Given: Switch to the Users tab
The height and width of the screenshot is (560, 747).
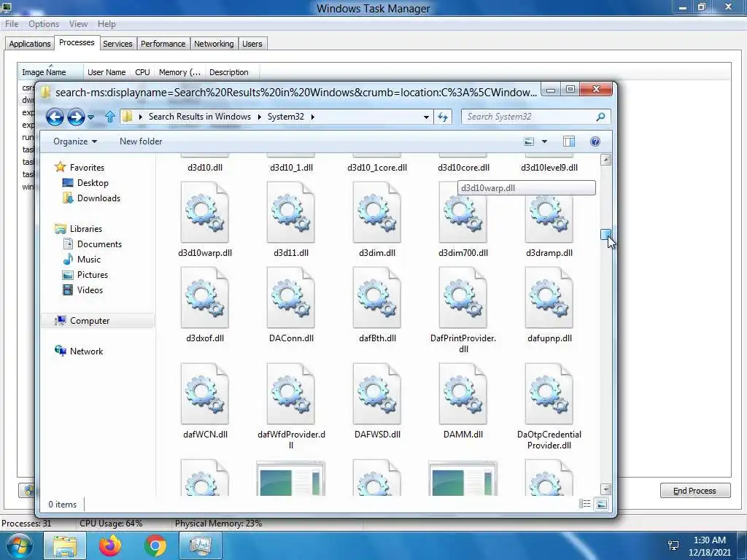Looking at the screenshot, I should (x=252, y=44).
